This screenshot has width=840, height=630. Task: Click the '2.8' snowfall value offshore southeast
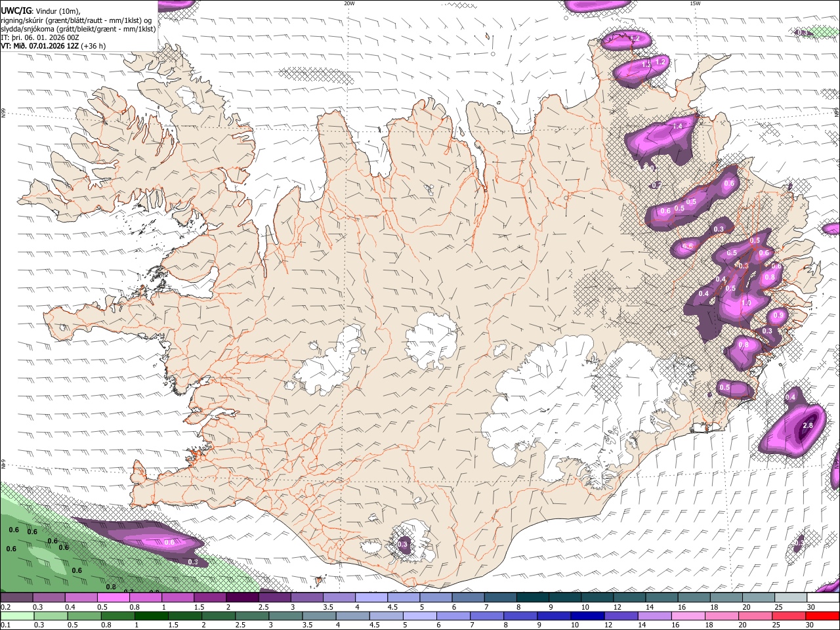coord(808,426)
